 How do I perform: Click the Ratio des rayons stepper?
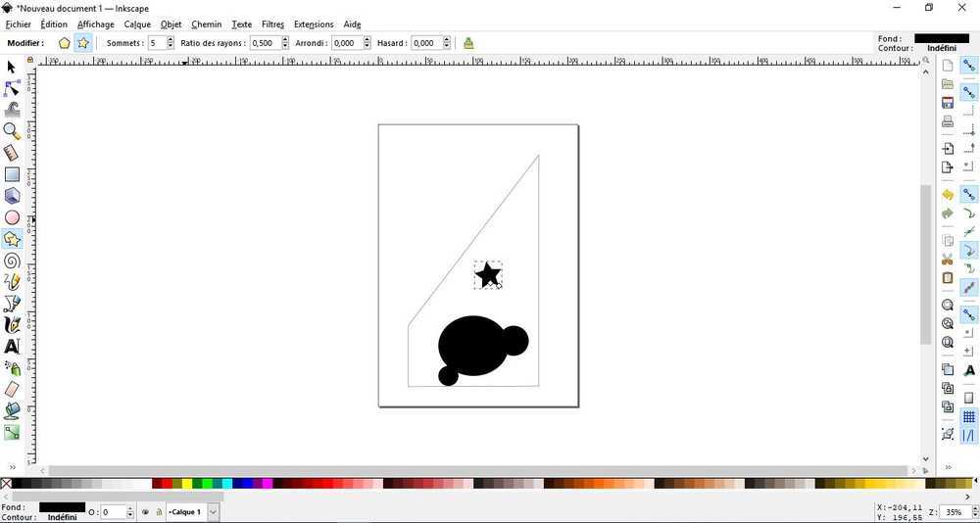(x=285, y=43)
